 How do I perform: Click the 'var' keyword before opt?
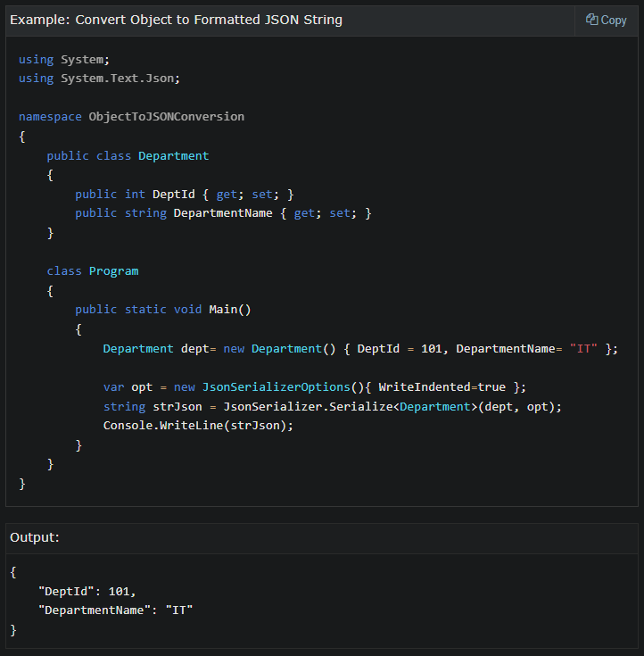click(114, 387)
